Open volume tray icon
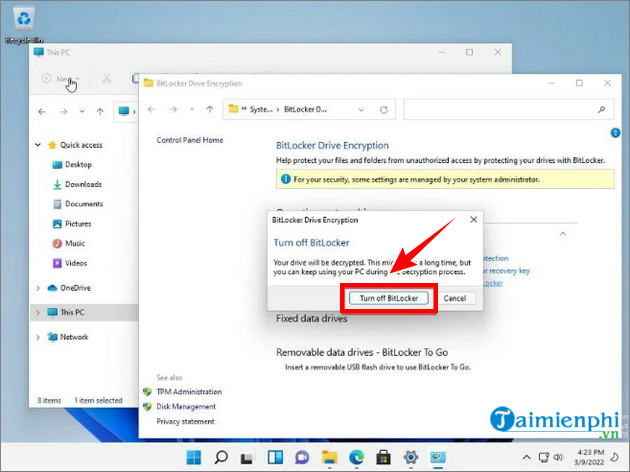This screenshot has width=630, height=472. (x=558, y=457)
